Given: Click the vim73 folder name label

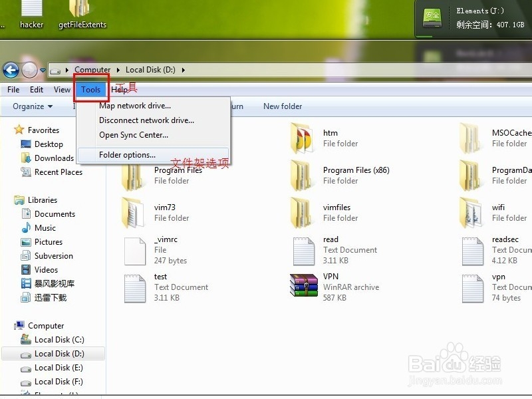Looking at the screenshot, I should 164,207.
